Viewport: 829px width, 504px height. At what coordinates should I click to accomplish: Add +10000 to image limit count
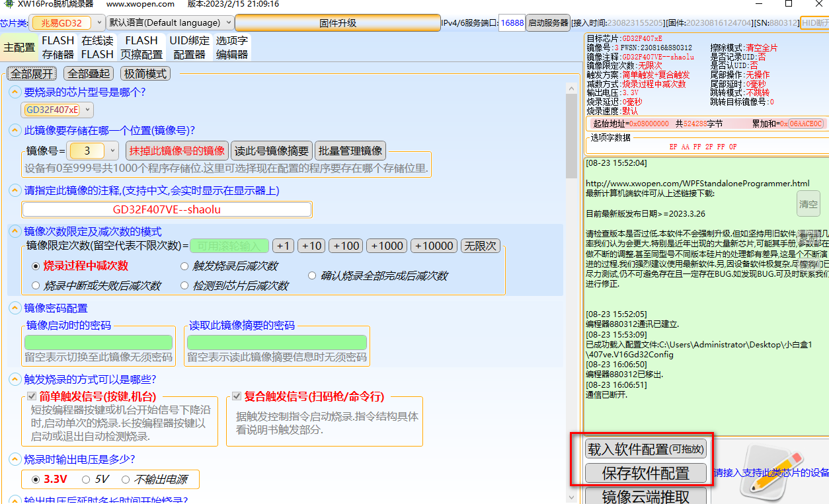434,246
